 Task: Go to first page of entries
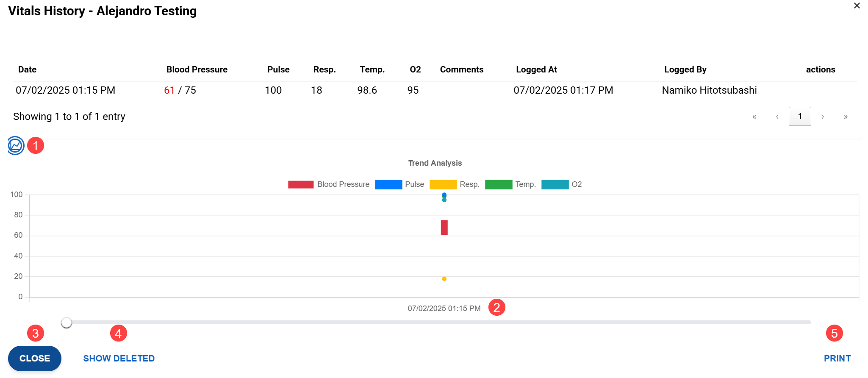pos(754,117)
